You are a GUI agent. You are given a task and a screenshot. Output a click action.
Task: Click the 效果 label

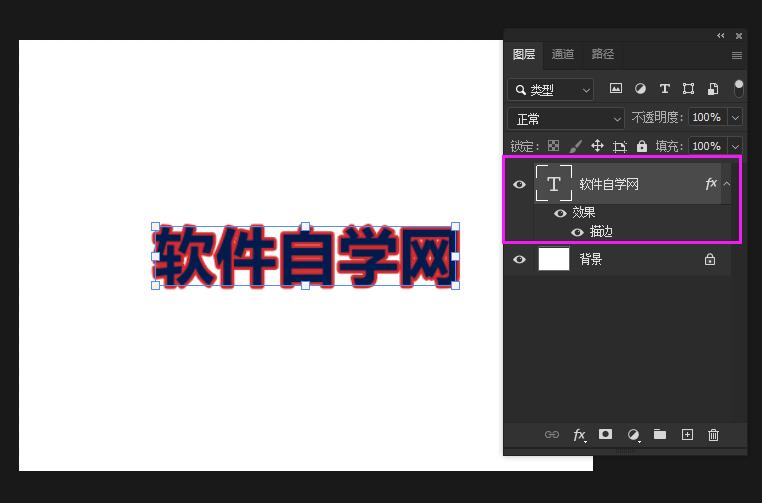click(x=584, y=212)
